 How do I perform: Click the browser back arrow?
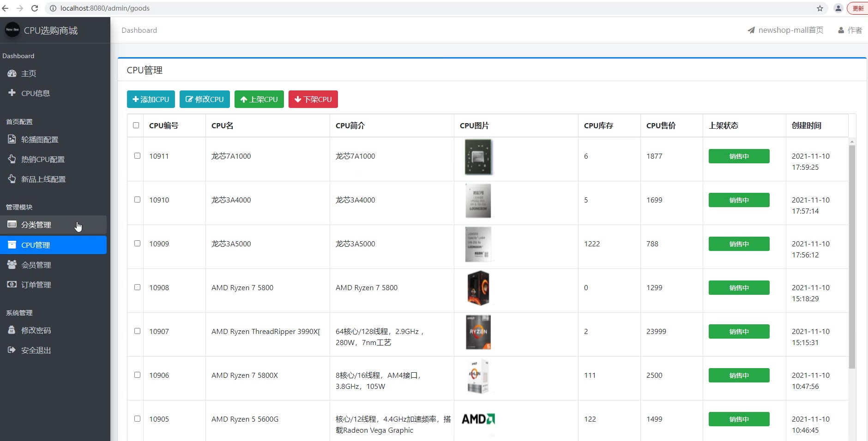click(5, 8)
